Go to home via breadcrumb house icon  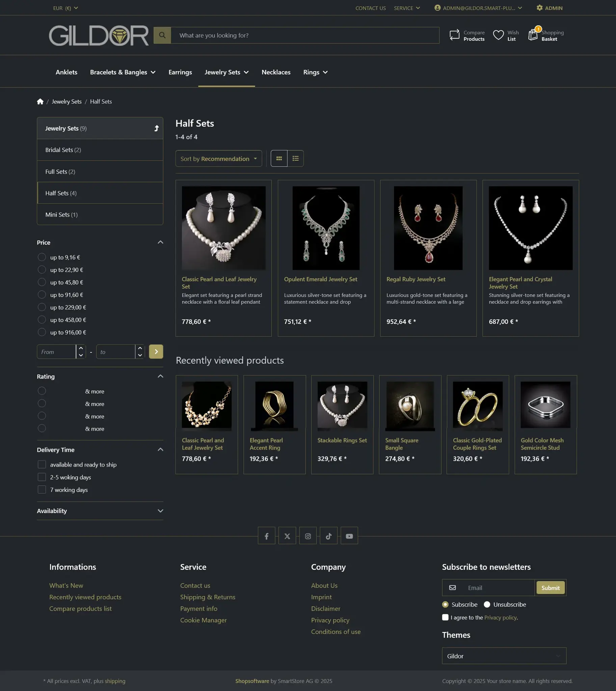(40, 102)
